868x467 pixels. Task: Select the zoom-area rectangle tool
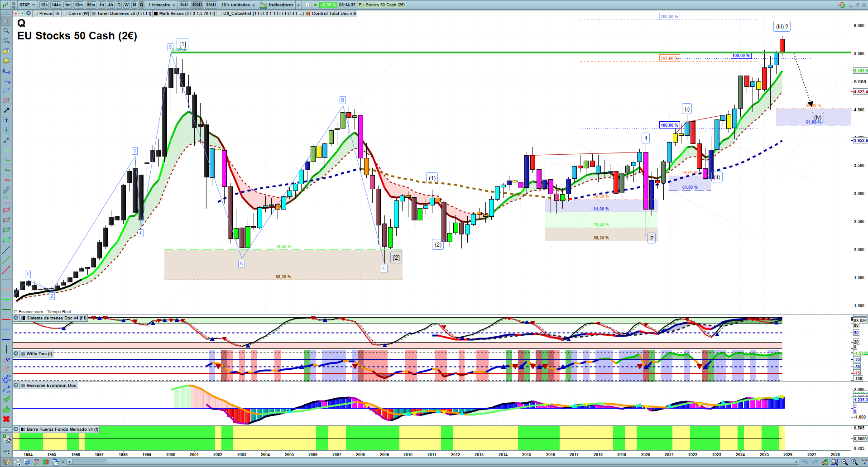coord(6,41)
